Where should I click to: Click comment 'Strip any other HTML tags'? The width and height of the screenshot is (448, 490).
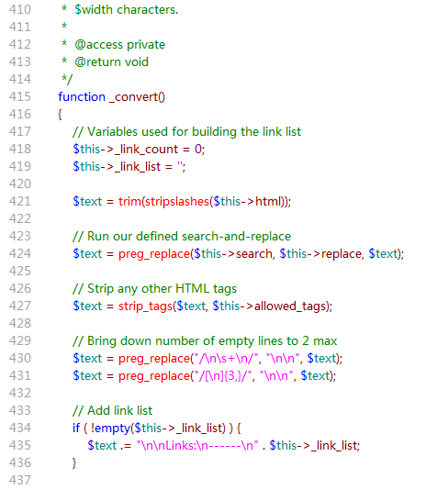(162, 289)
